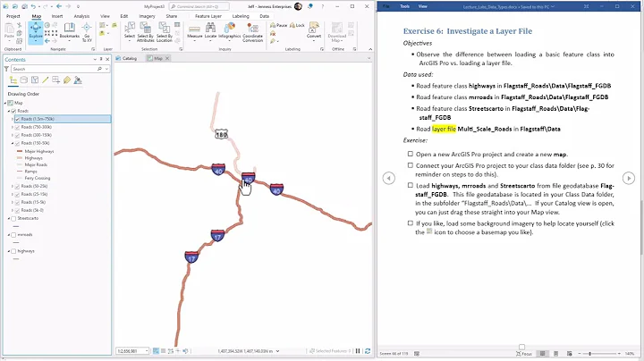Click the Infographics tool
This screenshot has width=644, height=361.
[x=229, y=32]
